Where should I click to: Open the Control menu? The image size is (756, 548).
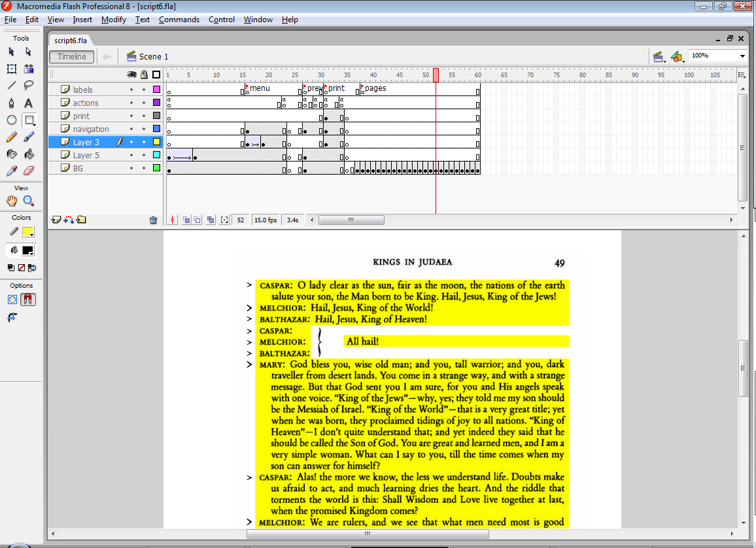221,20
